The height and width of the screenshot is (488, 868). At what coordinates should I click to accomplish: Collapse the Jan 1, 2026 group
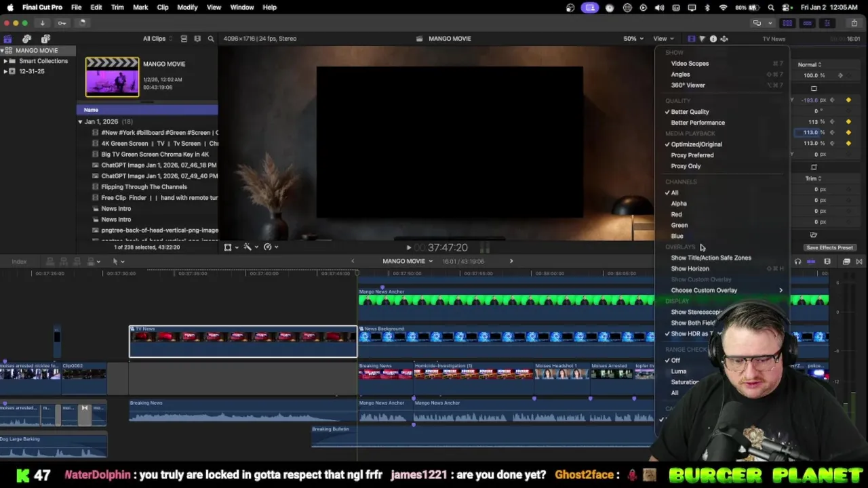[80, 122]
